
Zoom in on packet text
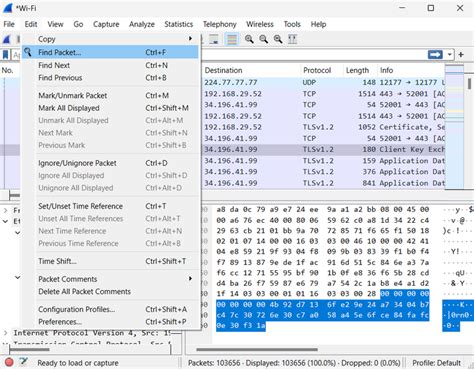pos(249,39)
